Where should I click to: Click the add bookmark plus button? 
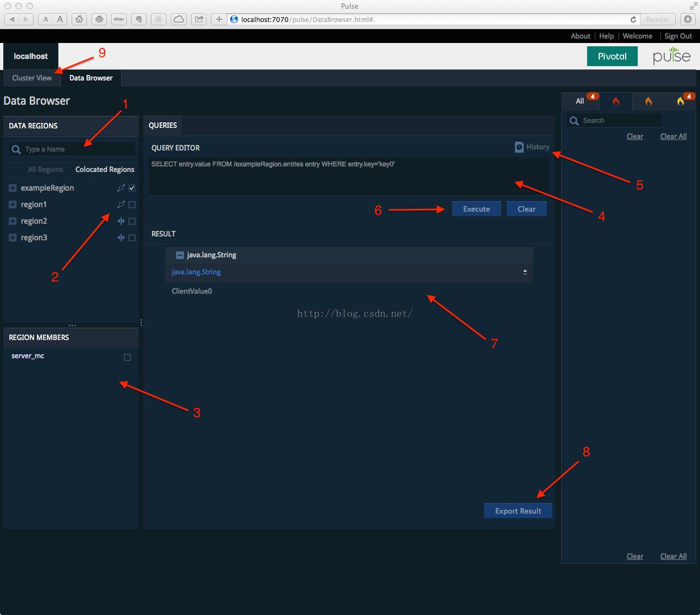[x=219, y=19]
